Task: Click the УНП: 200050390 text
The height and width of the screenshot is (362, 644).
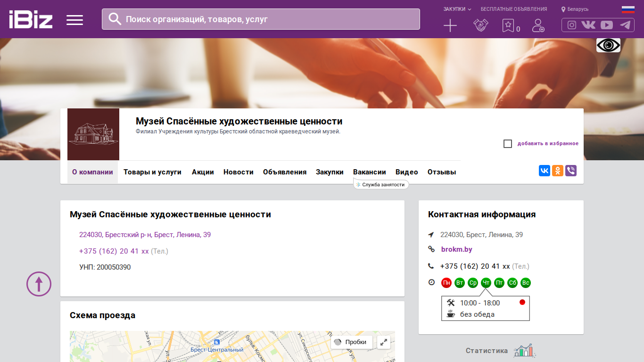Action: click(x=105, y=267)
